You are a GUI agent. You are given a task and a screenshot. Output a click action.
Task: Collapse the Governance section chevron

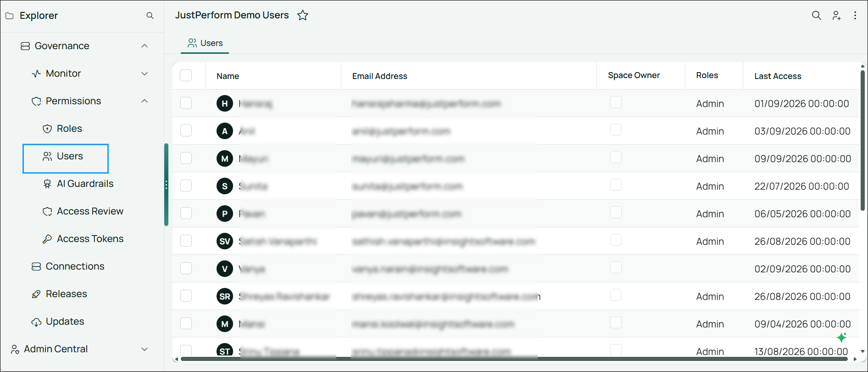pos(145,46)
